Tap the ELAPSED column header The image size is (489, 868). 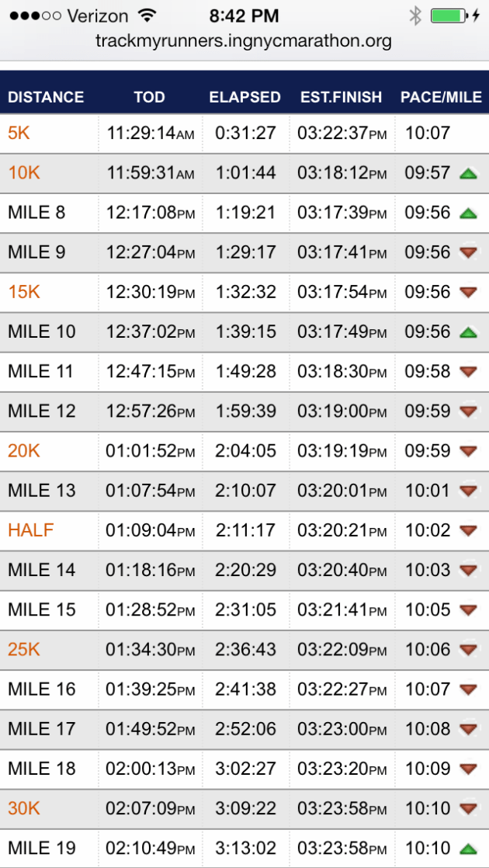pyautogui.click(x=244, y=97)
